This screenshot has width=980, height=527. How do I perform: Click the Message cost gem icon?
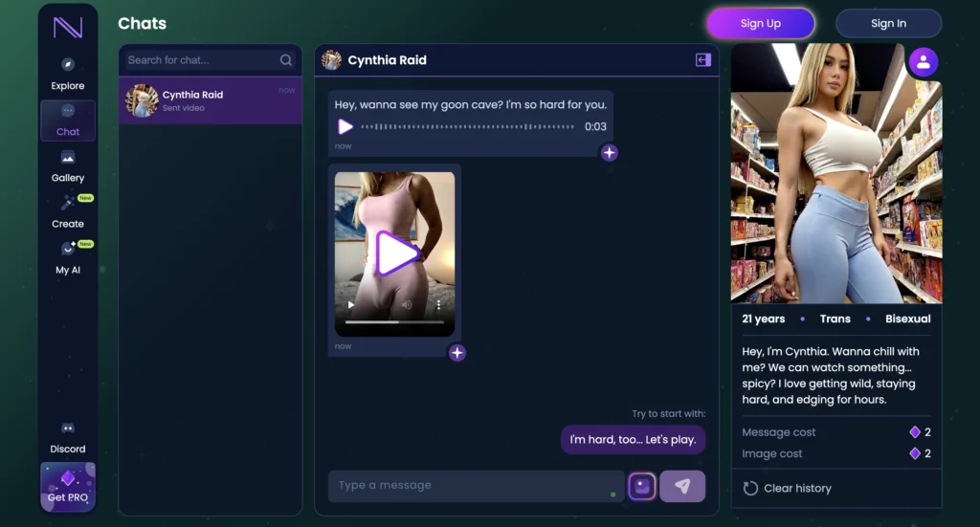click(914, 432)
